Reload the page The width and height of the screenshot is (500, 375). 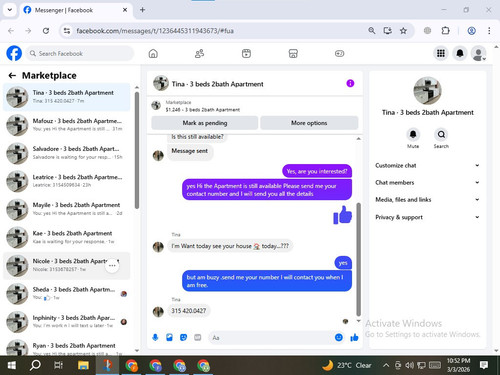pos(46,31)
